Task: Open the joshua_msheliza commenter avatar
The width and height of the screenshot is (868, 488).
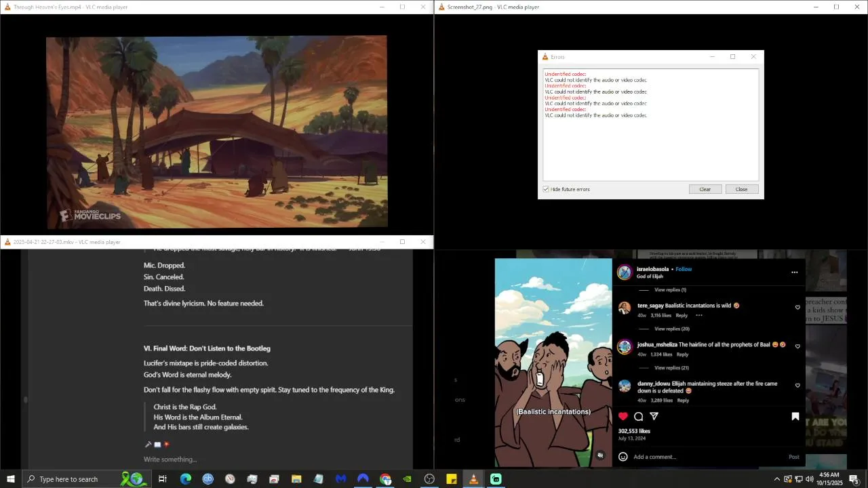Action: click(x=625, y=347)
